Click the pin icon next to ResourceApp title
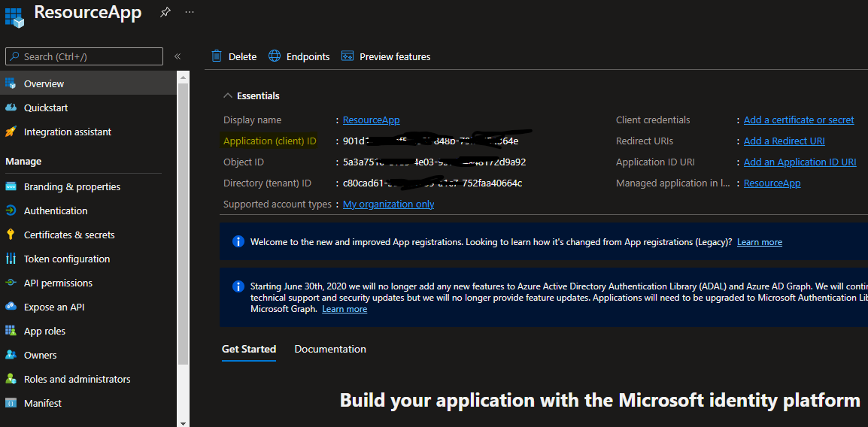 (165, 12)
